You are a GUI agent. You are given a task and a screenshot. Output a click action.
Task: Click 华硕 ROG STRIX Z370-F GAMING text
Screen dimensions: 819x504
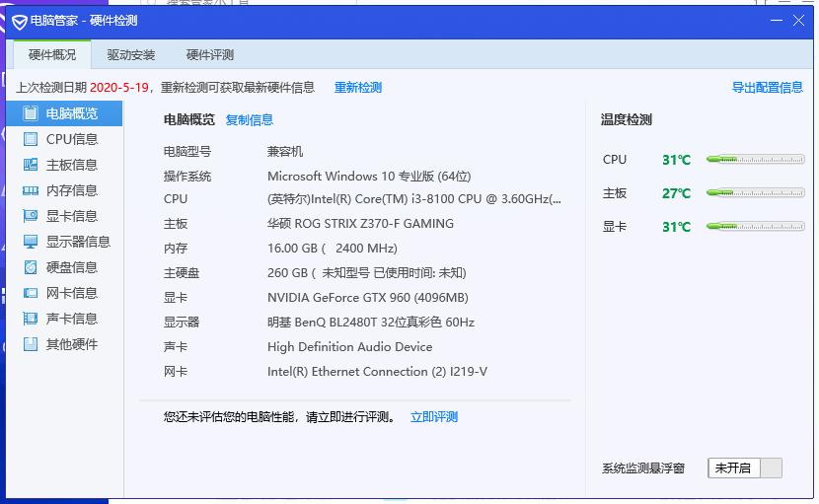360,224
